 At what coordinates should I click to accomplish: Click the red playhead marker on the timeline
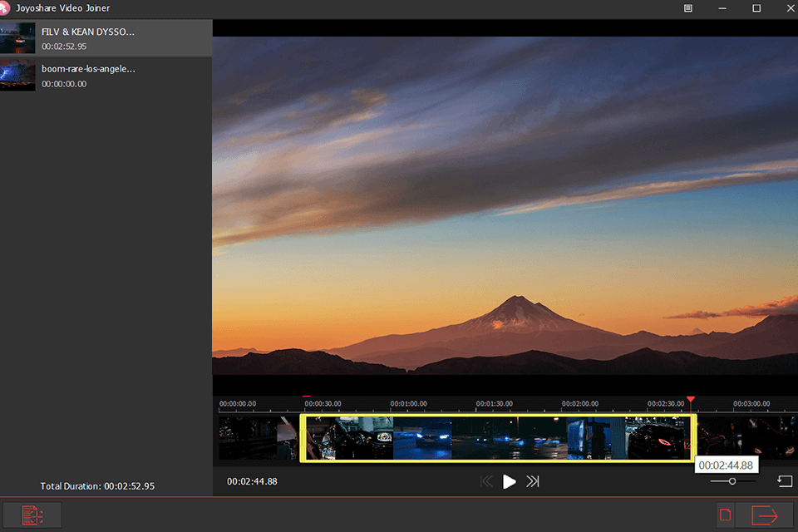pyautogui.click(x=691, y=401)
